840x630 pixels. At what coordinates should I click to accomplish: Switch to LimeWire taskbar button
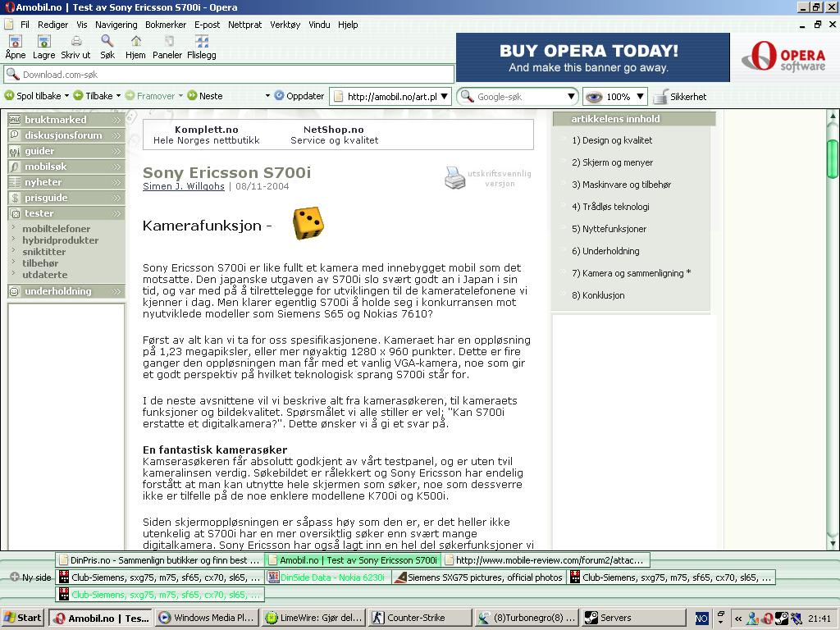tap(314, 618)
